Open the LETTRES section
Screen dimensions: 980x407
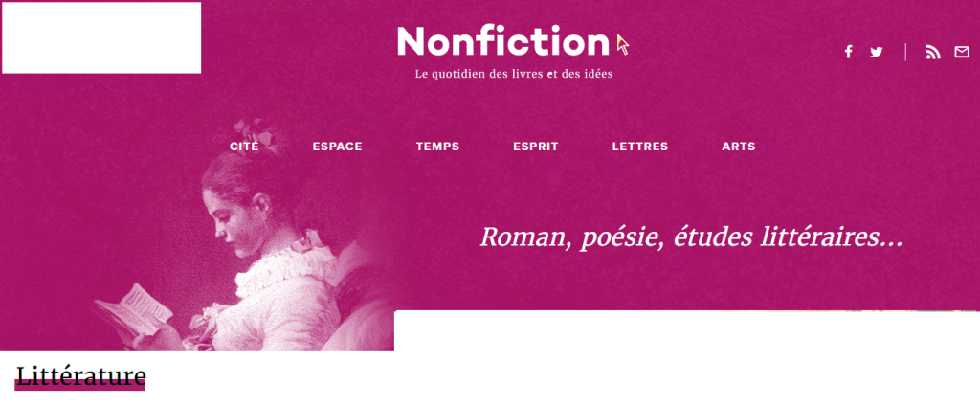click(640, 147)
